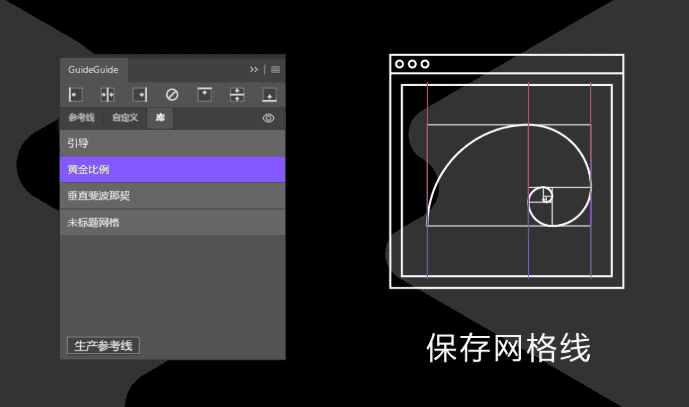Add guide to left edge
The image size is (689, 407).
click(x=76, y=94)
